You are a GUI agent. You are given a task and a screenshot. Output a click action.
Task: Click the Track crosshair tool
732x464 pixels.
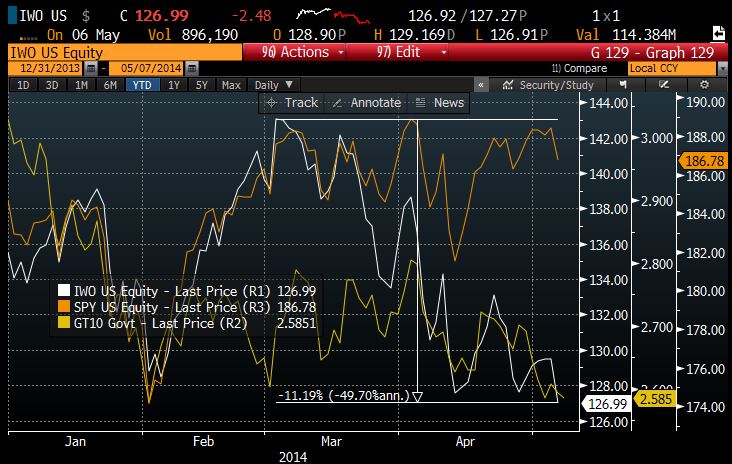pos(292,103)
